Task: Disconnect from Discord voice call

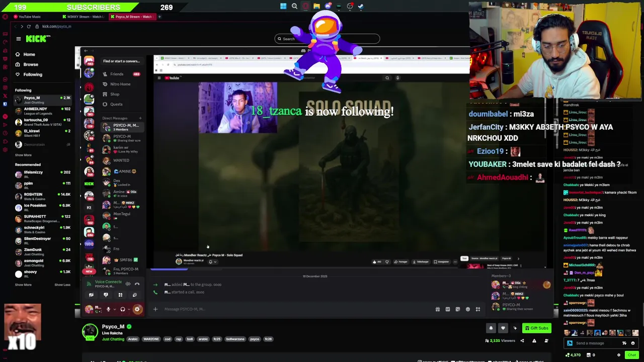Action: pos(137,284)
